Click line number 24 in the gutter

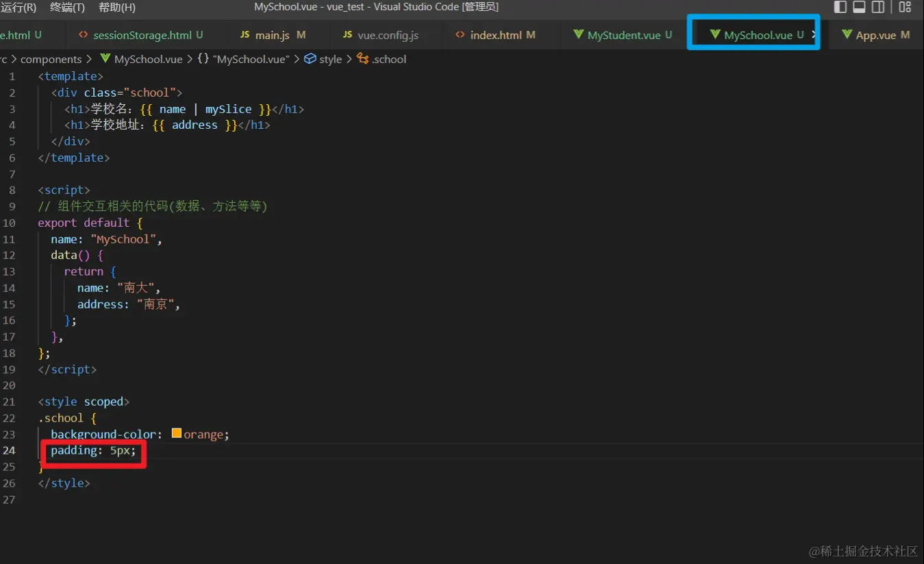click(9, 450)
